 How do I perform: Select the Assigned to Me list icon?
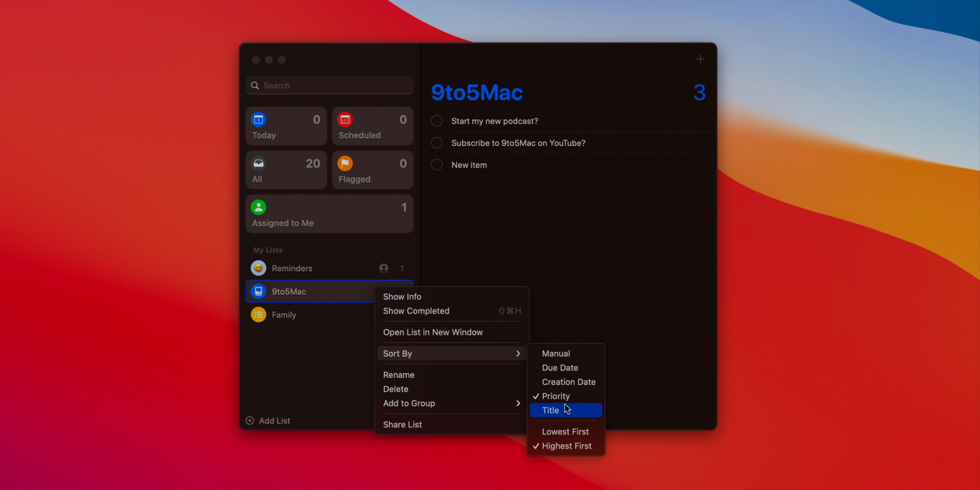[x=258, y=207]
